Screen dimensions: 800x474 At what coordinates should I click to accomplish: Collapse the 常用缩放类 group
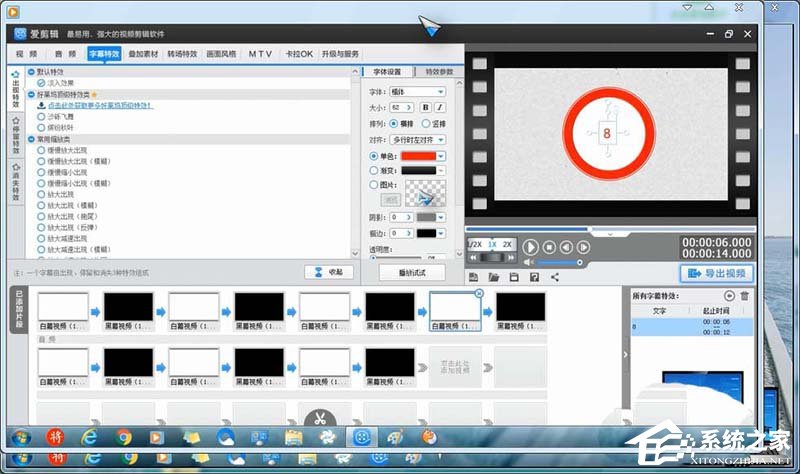pyautogui.click(x=32, y=139)
